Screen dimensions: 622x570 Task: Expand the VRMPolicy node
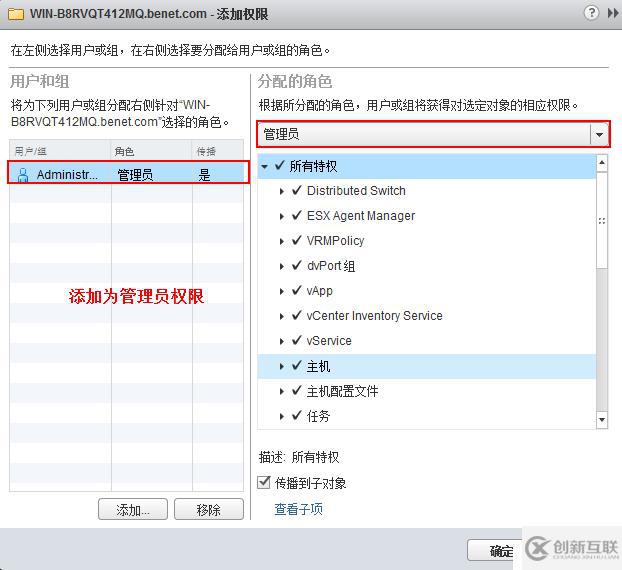pos(282,242)
